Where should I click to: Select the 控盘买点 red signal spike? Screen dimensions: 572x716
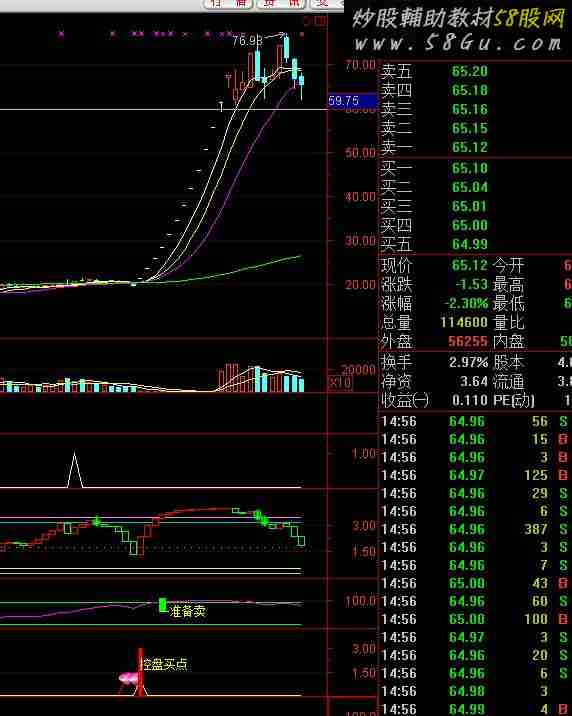point(141,672)
